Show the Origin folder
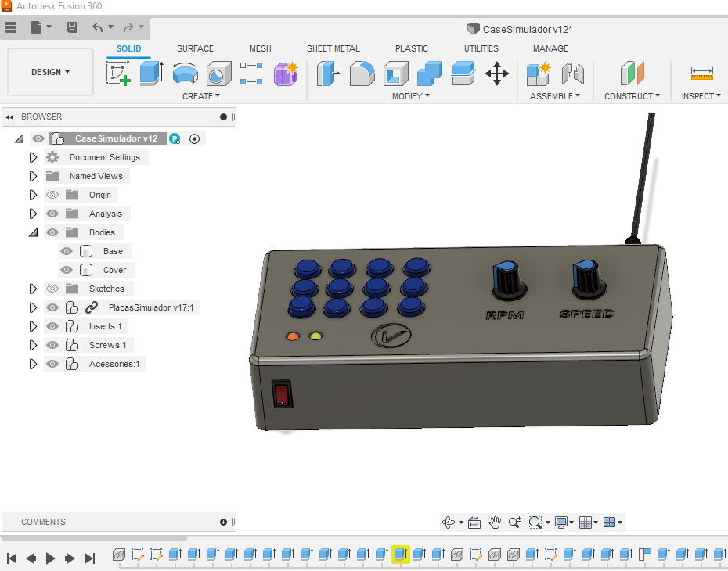Image resolution: width=728 pixels, height=571 pixels. [52, 195]
